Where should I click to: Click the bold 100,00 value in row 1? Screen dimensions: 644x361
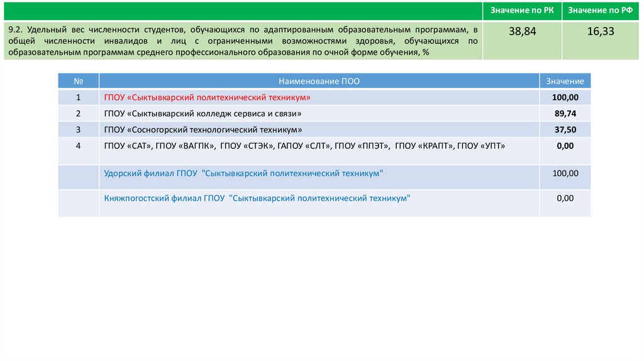click(x=565, y=97)
